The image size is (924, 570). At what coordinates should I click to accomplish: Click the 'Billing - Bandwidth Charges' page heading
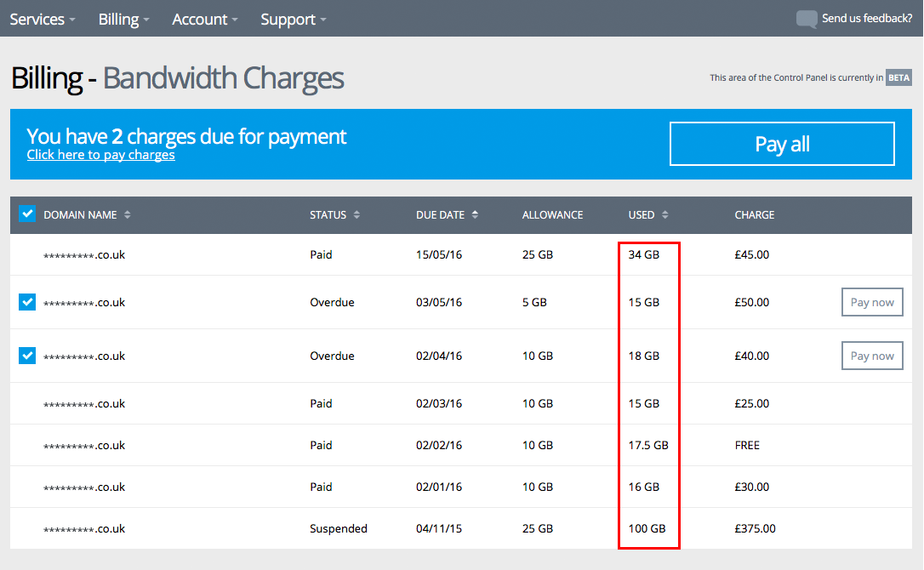[x=177, y=78]
